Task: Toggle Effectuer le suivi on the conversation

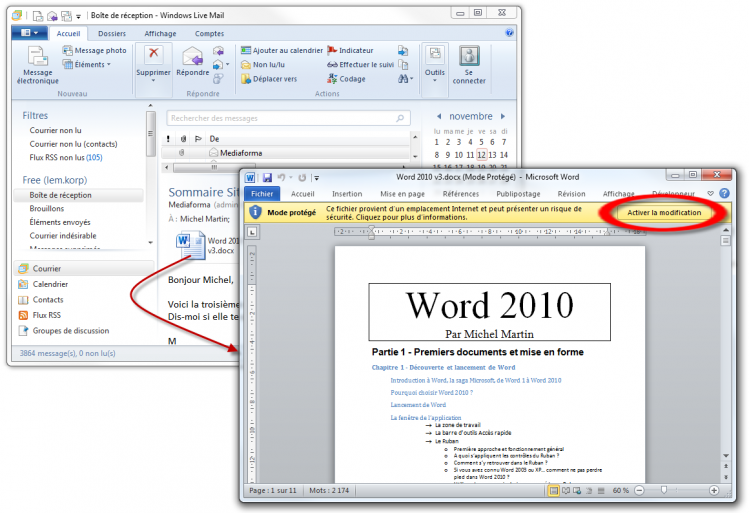Action: [x=361, y=64]
